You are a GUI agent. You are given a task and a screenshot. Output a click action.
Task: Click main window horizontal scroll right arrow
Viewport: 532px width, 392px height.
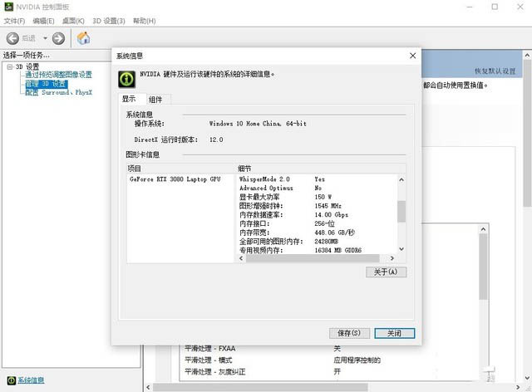point(518,387)
